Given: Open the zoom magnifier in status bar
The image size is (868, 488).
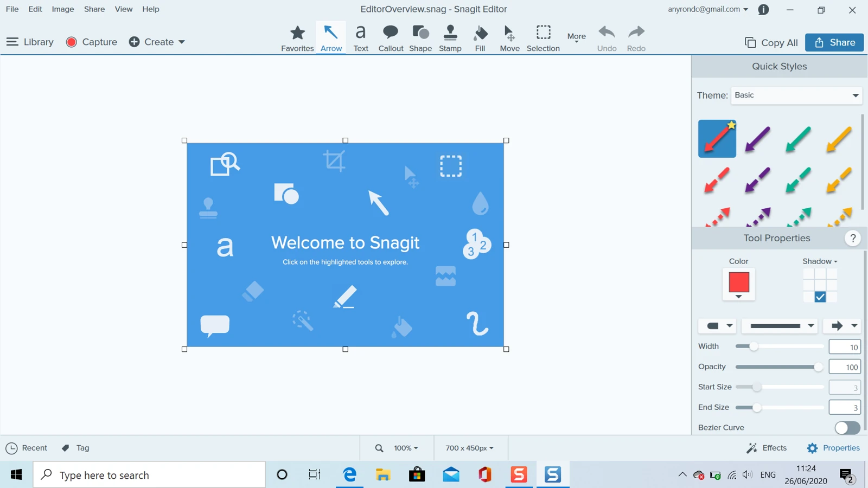Looking at the screenshot, I should click(379, 448).
